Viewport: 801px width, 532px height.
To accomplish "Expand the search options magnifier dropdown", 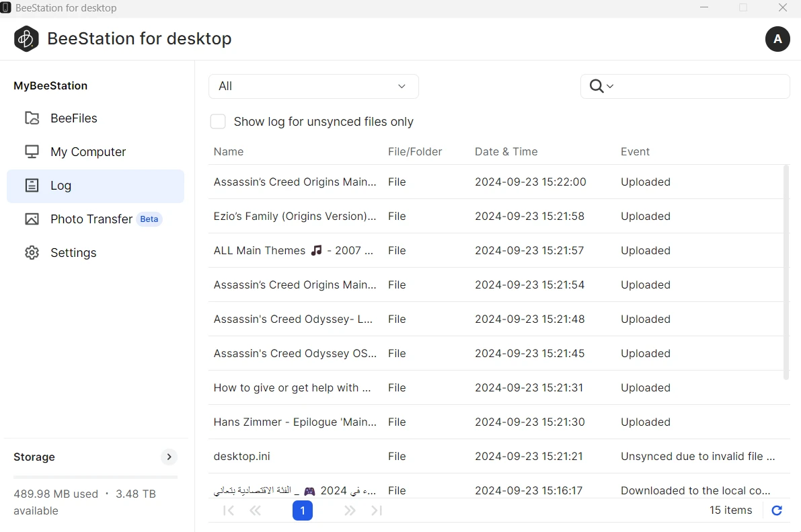I will (x=601, y=86).
